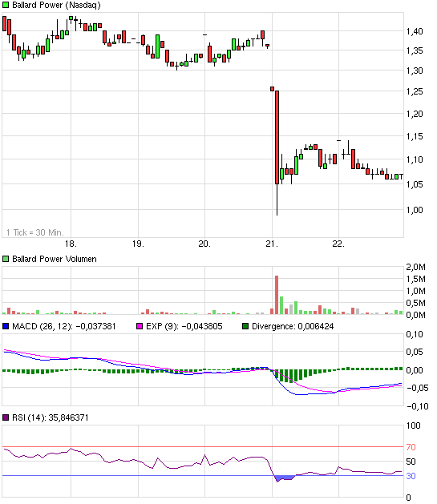The image size is (437, 504).
Task: Click the purple RSI legend swatch
Action: click(x=6, y=417)
